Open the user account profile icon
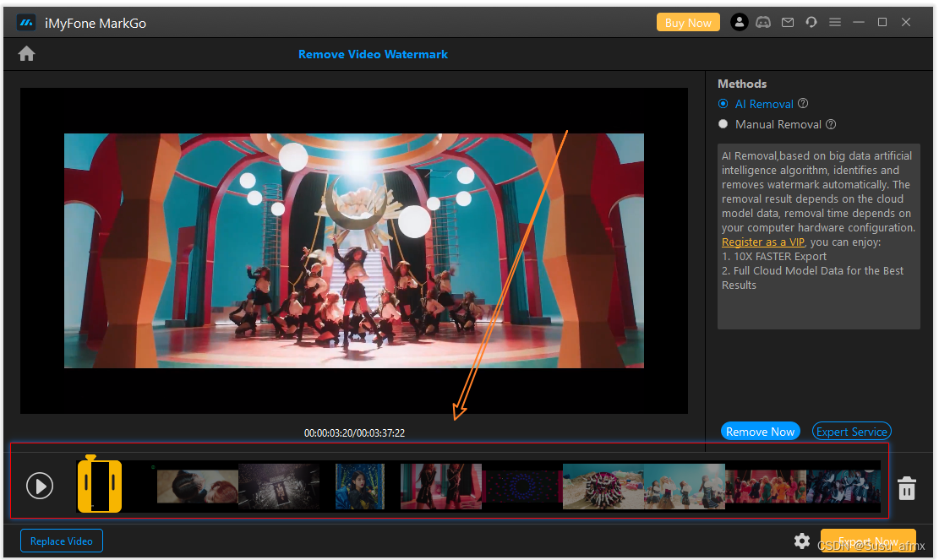This screenshot has height=560, width=939. [739, 23]
